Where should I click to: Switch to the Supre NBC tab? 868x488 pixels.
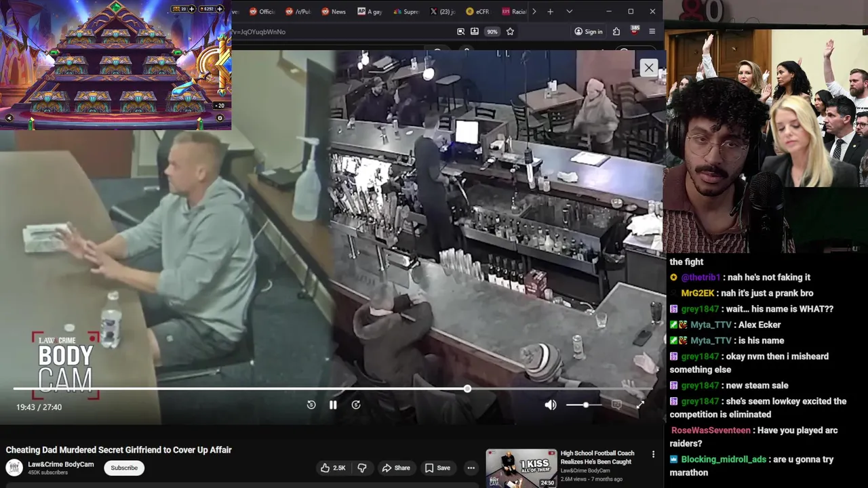[x=406, y=12]
